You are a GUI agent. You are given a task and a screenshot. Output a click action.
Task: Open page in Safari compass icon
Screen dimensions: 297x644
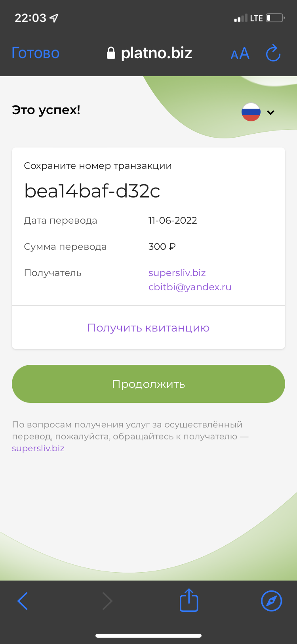[272, 601]
